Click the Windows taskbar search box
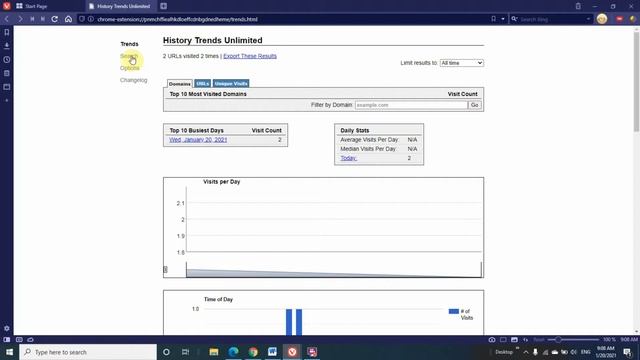Image resolution: width=640 pixels, height=360 pixels. tap(88, 352)
